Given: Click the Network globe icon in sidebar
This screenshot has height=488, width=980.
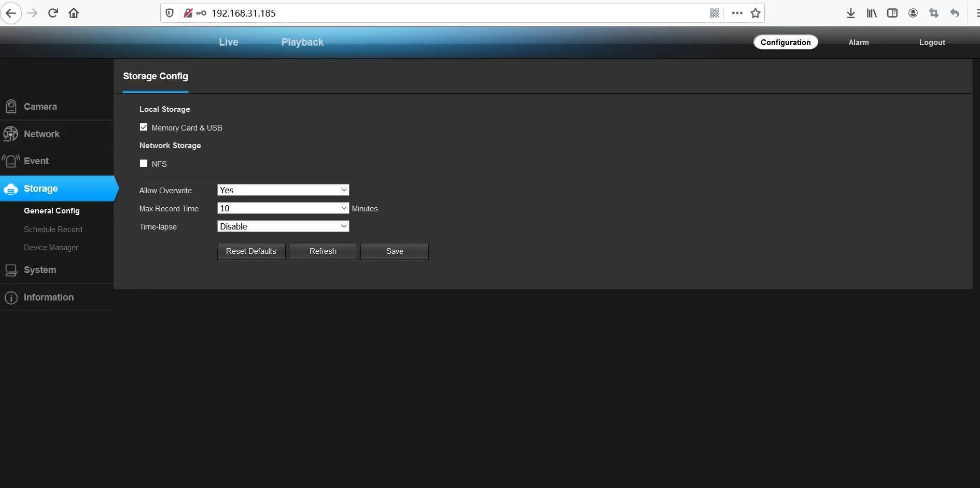Looking at the screenshot, I should (11, 134).
